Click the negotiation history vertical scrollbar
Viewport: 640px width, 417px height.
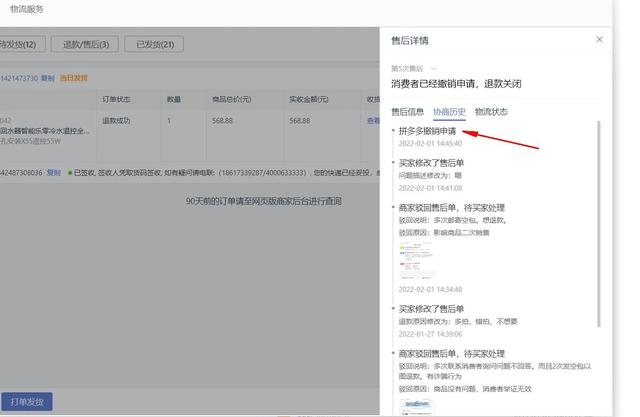click(598, 224)
